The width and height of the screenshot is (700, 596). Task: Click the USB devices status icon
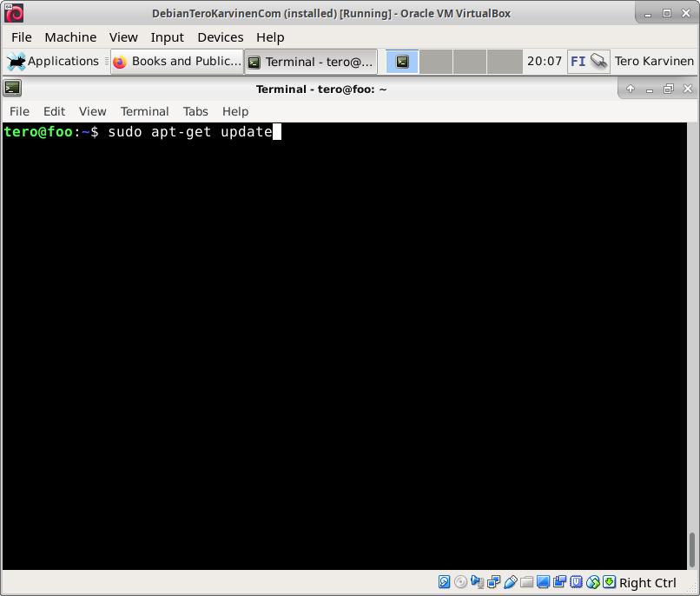(510, 582)
